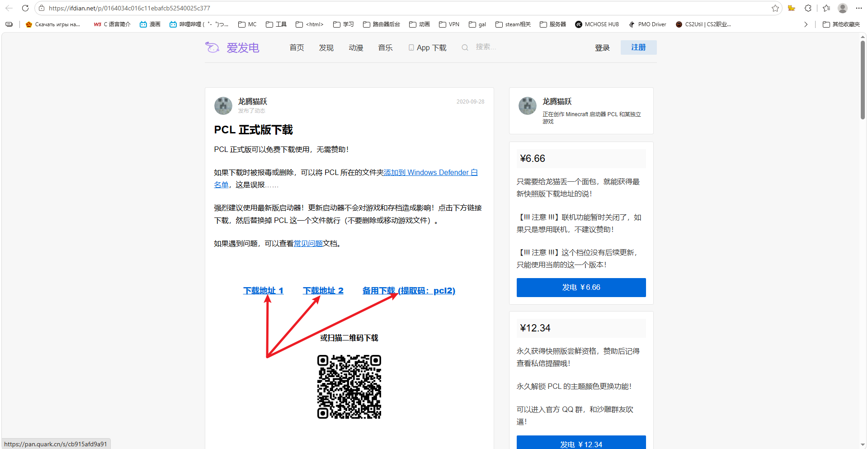Click the 注册 button
Screen dimensions: 868x449
[638, 47]
